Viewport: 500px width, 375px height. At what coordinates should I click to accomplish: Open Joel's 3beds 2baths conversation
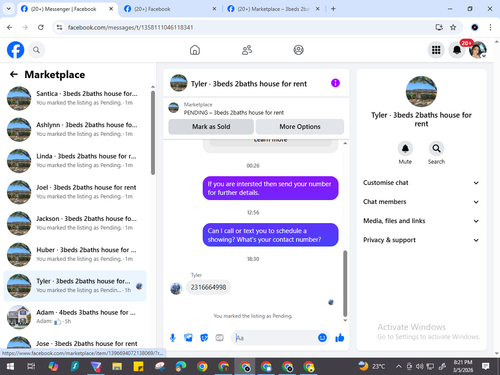pyautogui.click(x=75, y=192)
